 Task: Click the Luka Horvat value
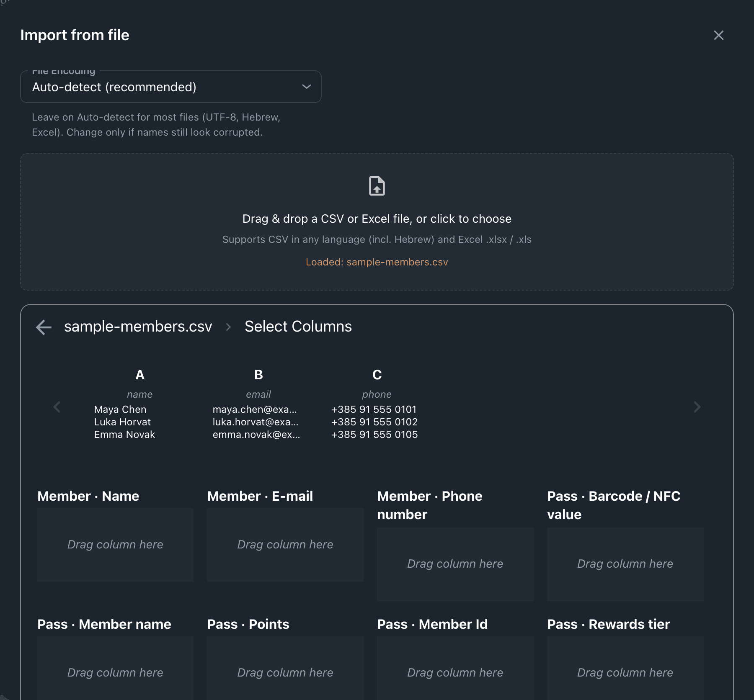[122, 422]
